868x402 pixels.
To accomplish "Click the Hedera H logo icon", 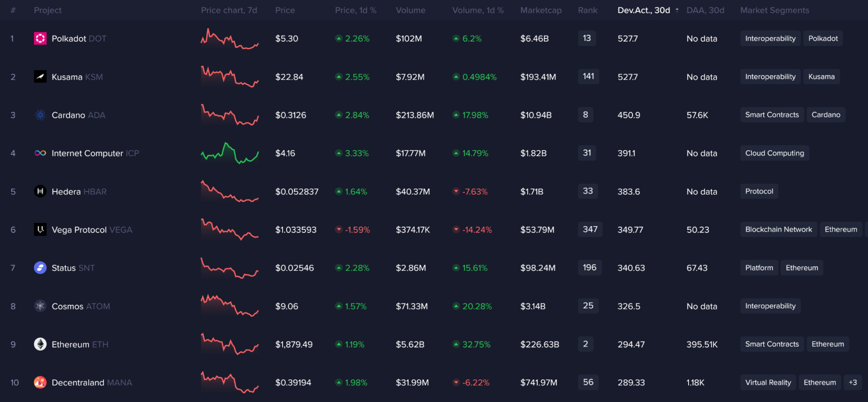I will [x=40, y=191].
